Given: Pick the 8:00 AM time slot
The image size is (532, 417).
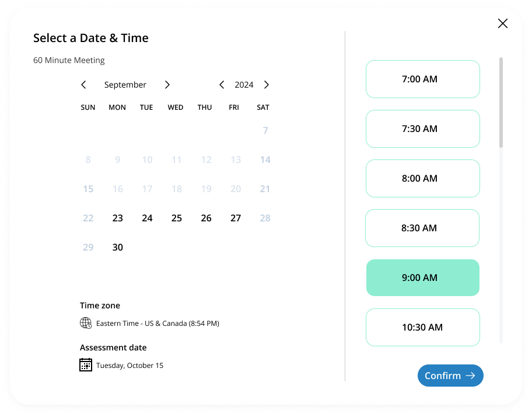Looking at the screenshot, I should 422,178.
